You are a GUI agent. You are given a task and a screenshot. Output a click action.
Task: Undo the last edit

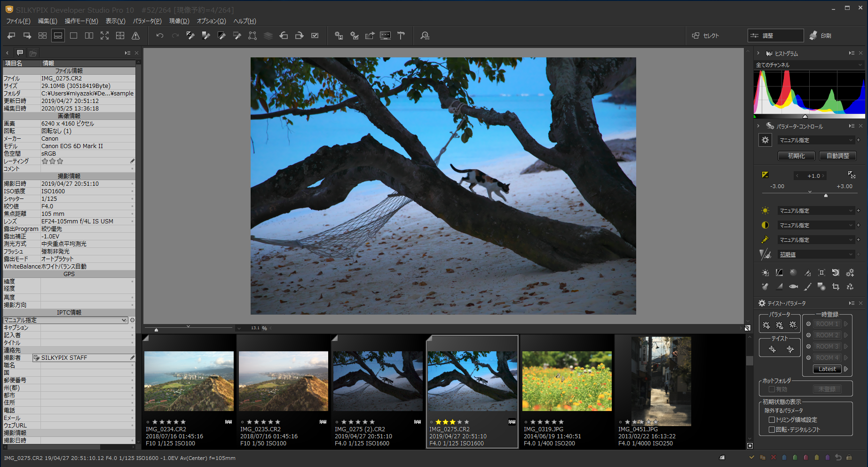click(x=160, y=36)
